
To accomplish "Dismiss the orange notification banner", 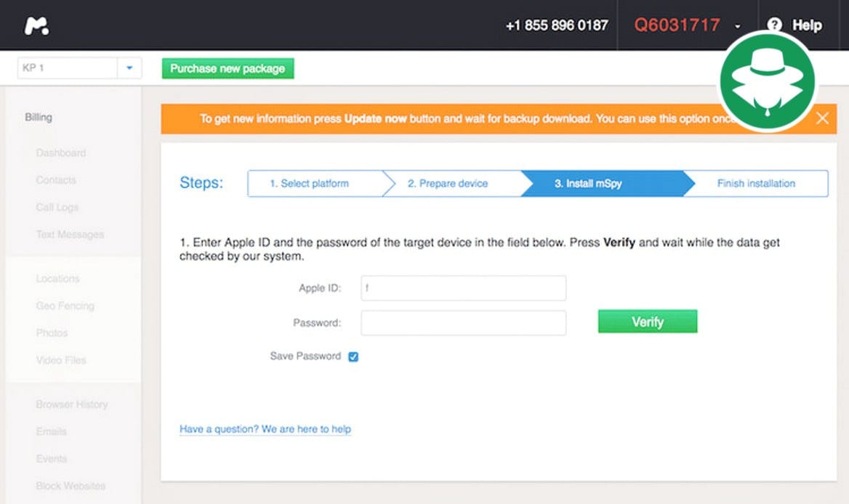I will (822, 118).
